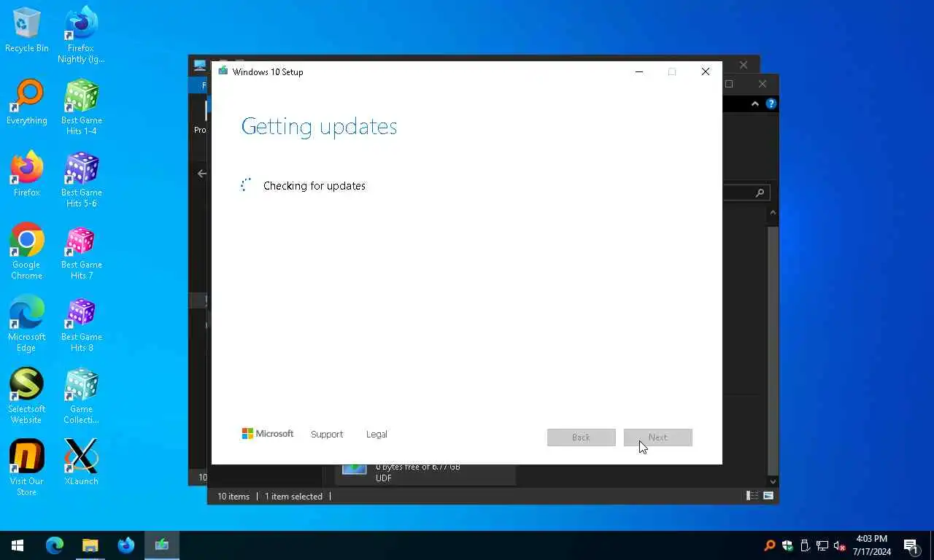Click the File Explorer scrollbar down arrow
Screen dimensions: 934x560
click(x=773, y=482)
